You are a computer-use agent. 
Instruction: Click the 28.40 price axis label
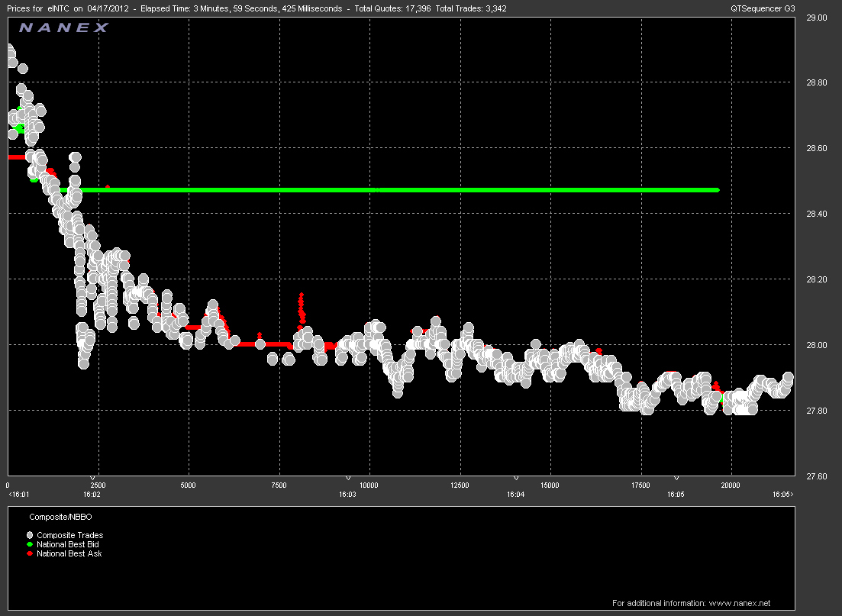pyautogui.click(x=817, y=214)
